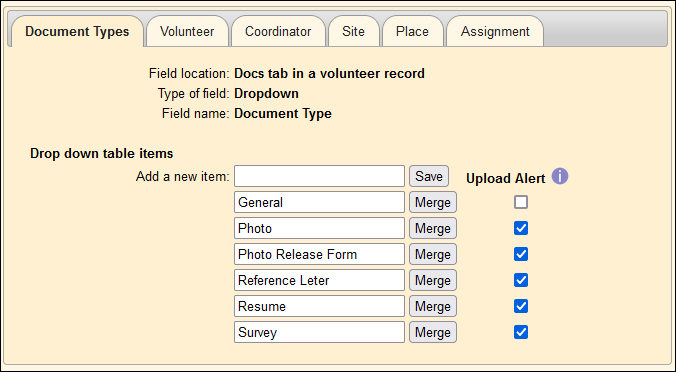Edit the General item text field
The height and width of the screenshot is (372, 676).
[319, 202]
